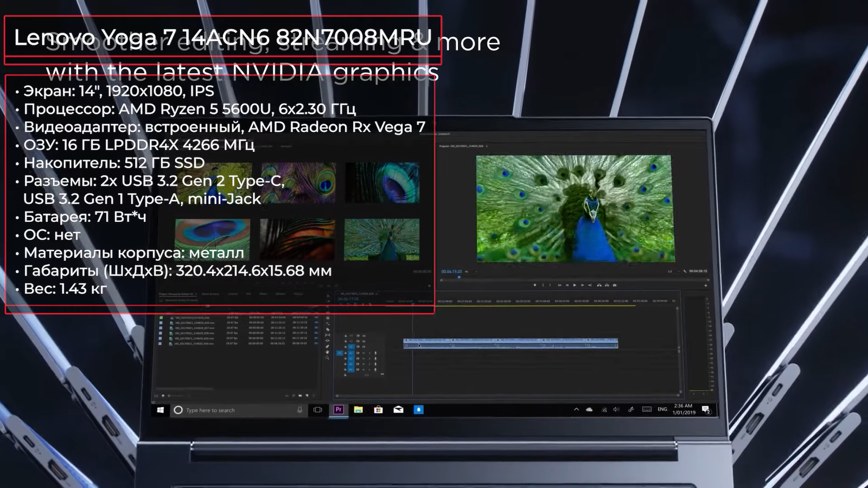Open the ENG input language selector
This screenshot has width=868, height=488.
662,409
